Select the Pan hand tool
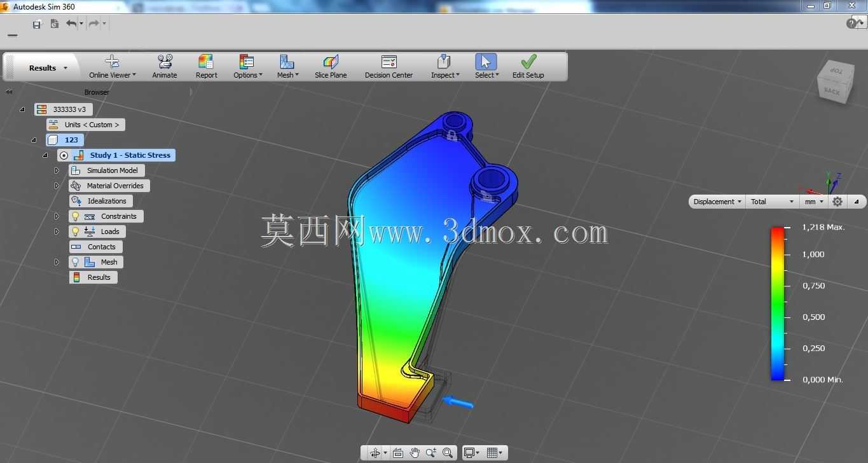868x463 pixels. (x=415, y=453)
